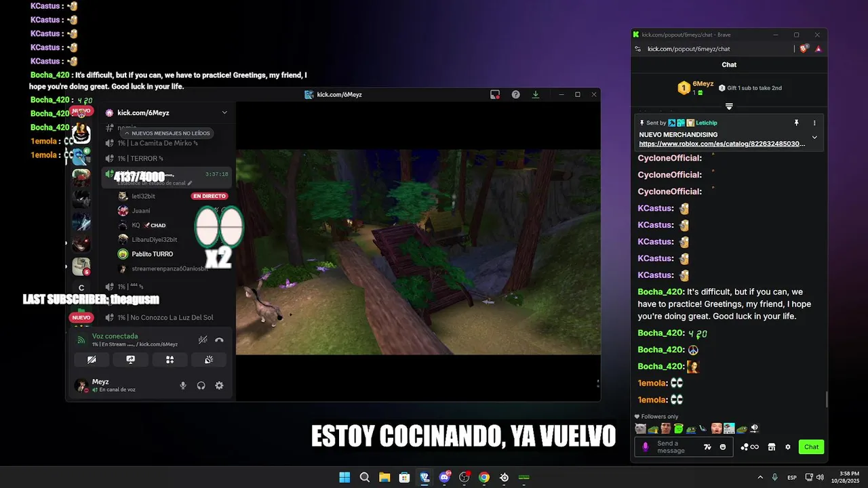Click the game stream video in Discord

coord(418,252)
